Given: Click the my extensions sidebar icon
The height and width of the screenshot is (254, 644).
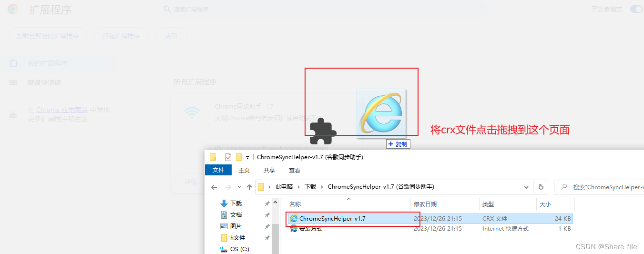Looking at the screenshot, I should click(x=13, y=63).
